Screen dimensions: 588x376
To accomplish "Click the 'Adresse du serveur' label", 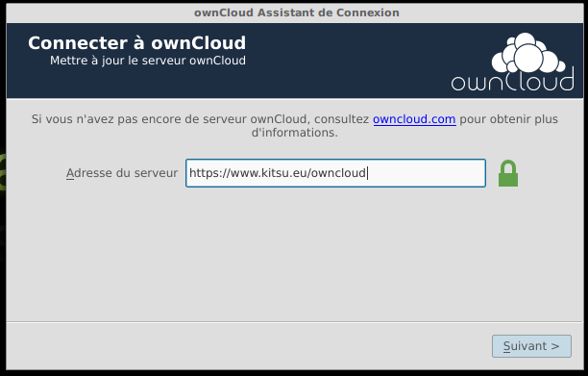I will [122, 173].
